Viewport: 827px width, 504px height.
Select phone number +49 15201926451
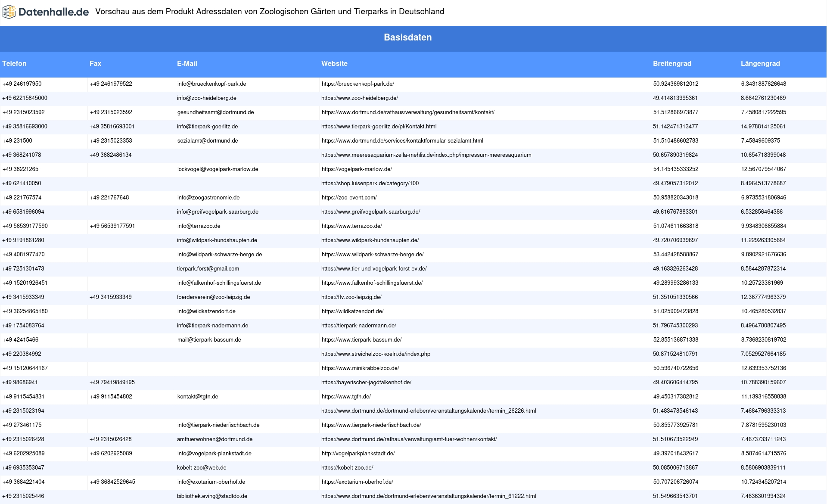(25, 283)
